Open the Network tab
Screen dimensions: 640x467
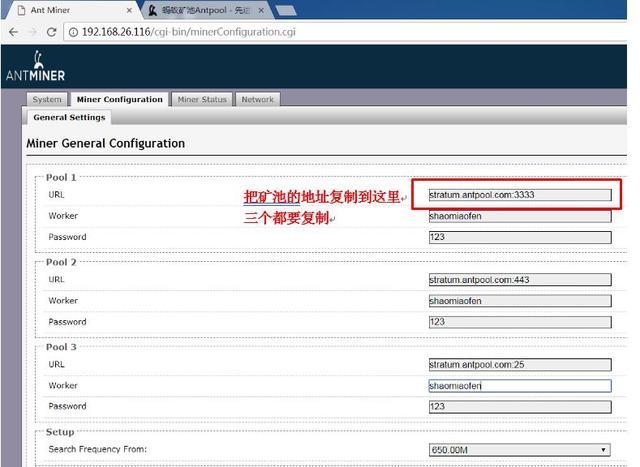tap(257, 100)
